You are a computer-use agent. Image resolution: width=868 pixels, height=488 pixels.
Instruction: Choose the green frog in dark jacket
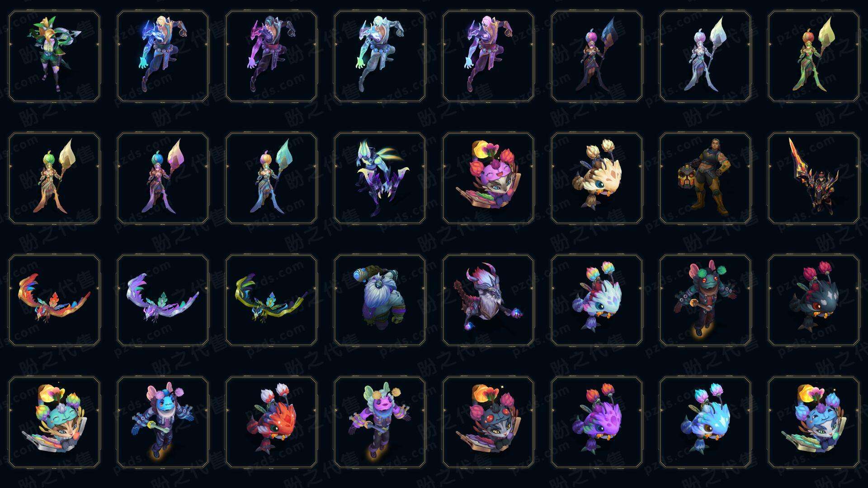[705, 300]
